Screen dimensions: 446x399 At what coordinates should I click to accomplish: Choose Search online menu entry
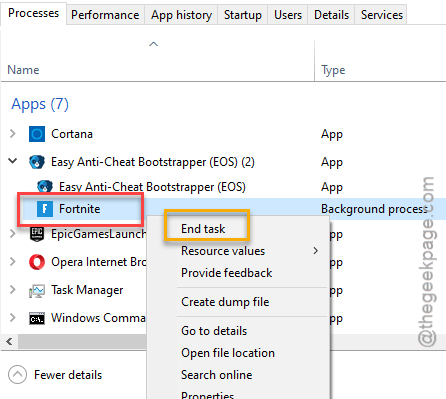(x=238, y=375)
